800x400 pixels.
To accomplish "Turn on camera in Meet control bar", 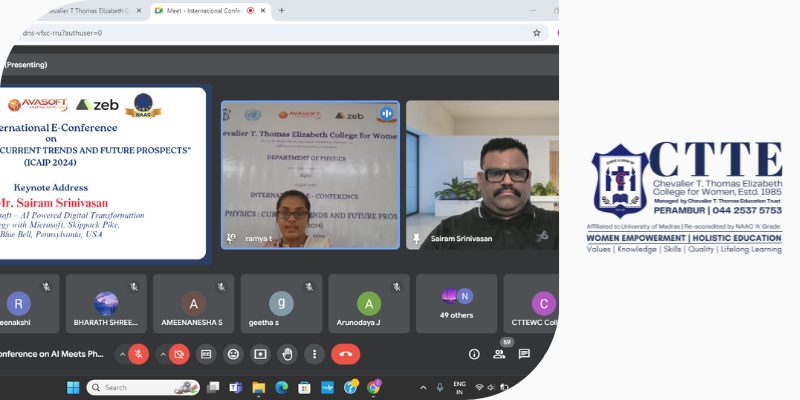I will coord(179,354).
